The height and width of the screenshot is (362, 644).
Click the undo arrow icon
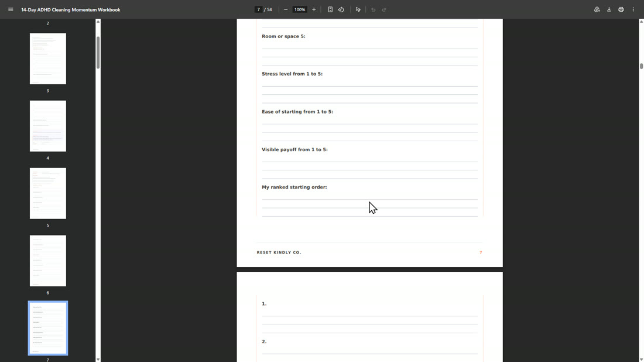(374, 9)
